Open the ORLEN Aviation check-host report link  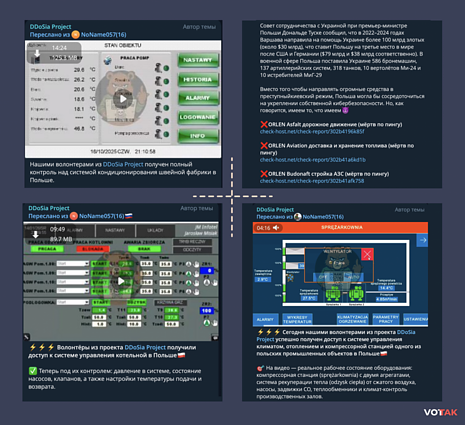coord(313,160)
